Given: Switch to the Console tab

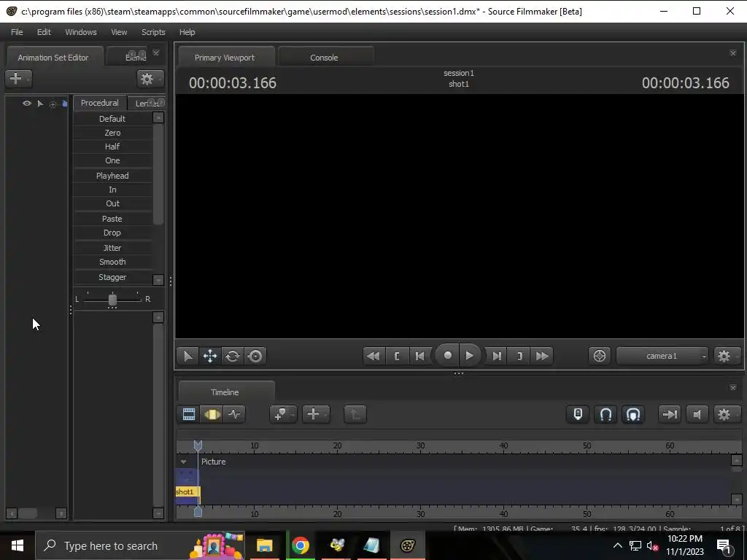Looking at the screenshot, I should [x=325, y=57].
